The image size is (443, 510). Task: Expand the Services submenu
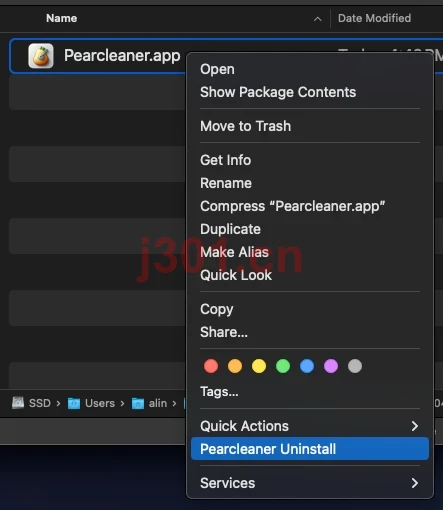(x=310, y=483)
